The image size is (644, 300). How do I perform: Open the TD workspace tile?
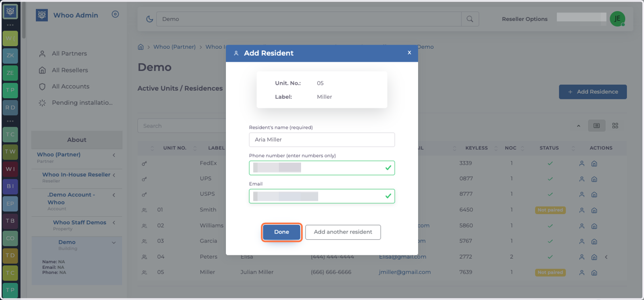click(x=10, y=255)
